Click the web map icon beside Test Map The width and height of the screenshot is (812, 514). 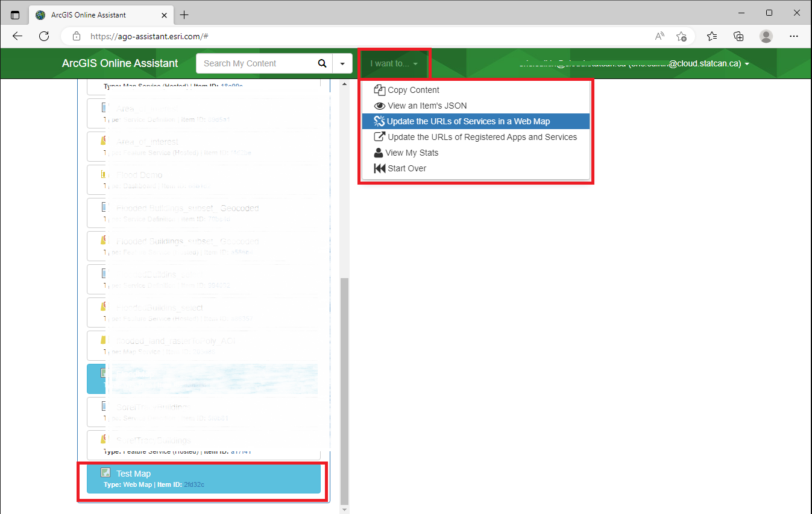point(105,473)
